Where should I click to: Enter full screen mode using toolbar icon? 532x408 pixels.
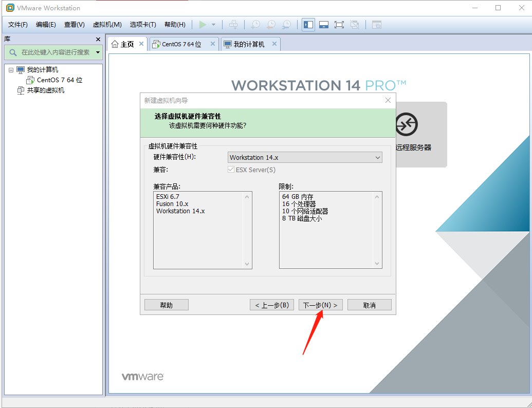338,24
